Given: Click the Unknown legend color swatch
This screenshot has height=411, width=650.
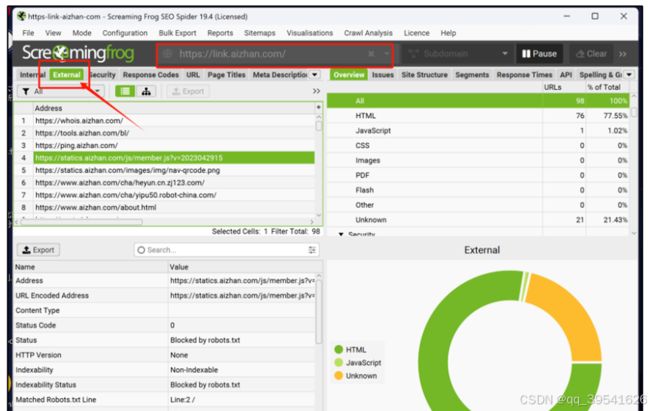Looking at the screenshot, I should pos(339,376).
